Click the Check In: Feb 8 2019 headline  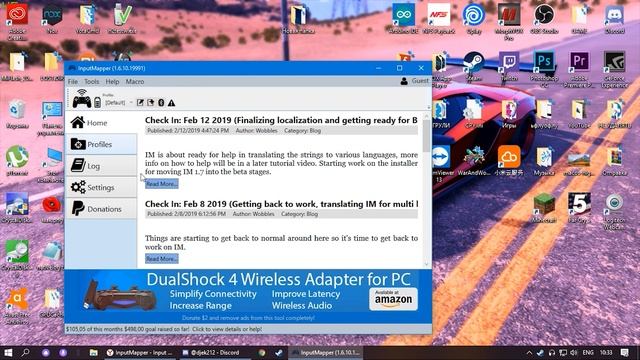point(281,204)
